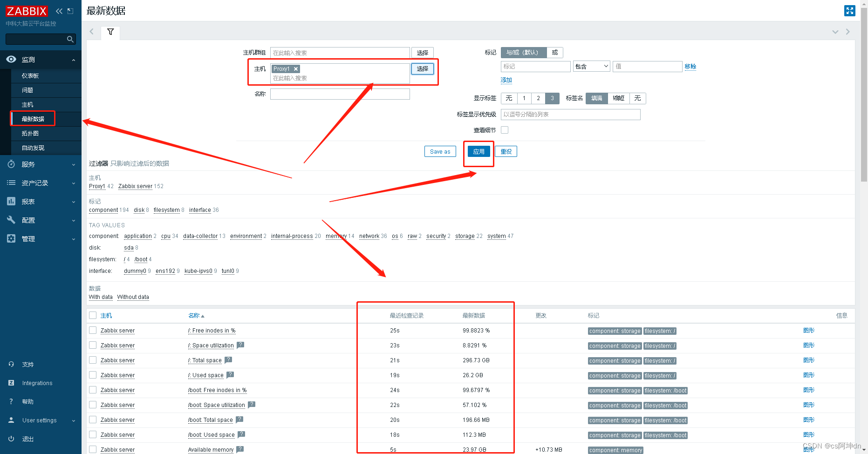
Task: Hide the sidebar using the window icon
Action: coord(70,11)
